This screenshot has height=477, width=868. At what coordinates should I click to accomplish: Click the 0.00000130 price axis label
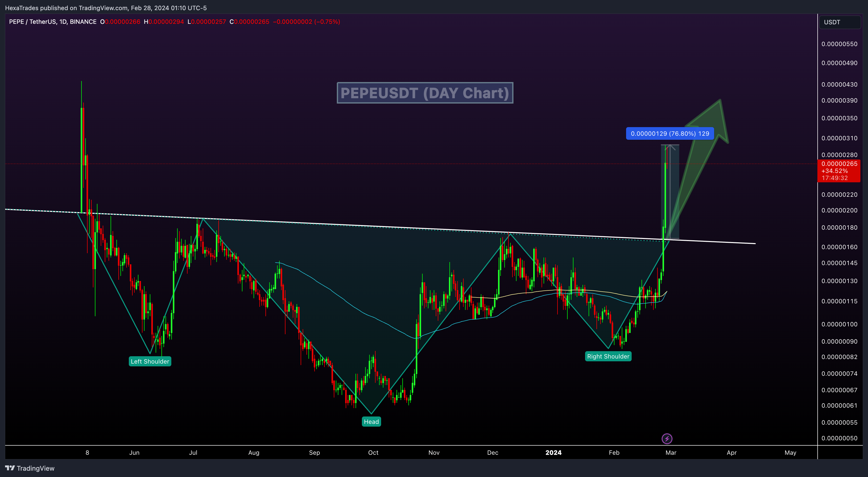click(839, 281)
